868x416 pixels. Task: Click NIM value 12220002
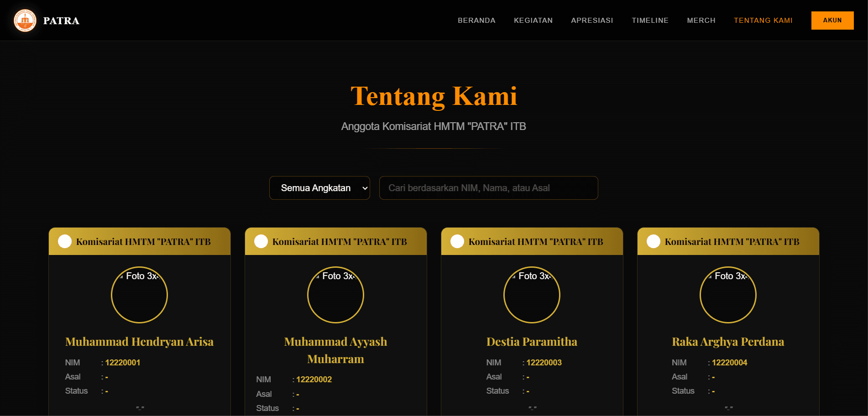tap(314, 380)
